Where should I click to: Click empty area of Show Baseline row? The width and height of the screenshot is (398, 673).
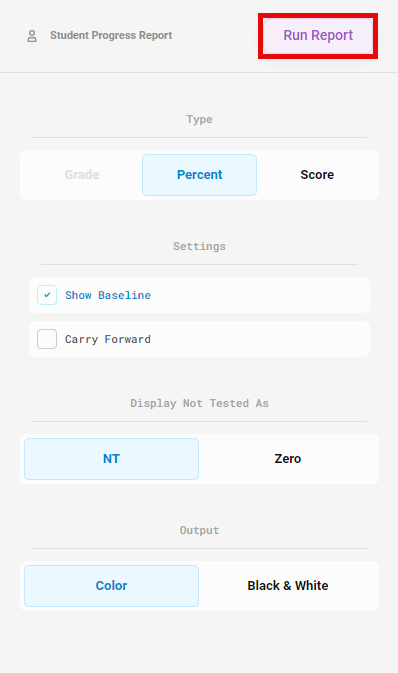pyautogui.click(x=258, y=295)
